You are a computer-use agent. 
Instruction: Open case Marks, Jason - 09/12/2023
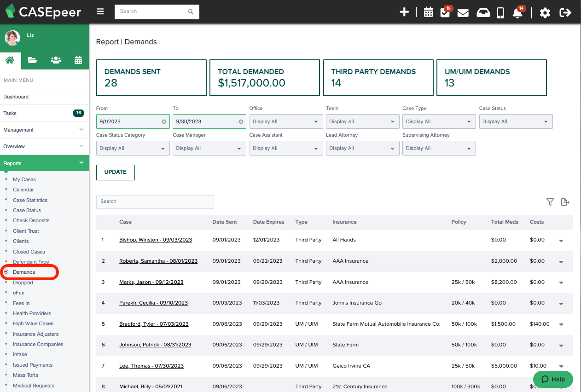pos(151,282)
